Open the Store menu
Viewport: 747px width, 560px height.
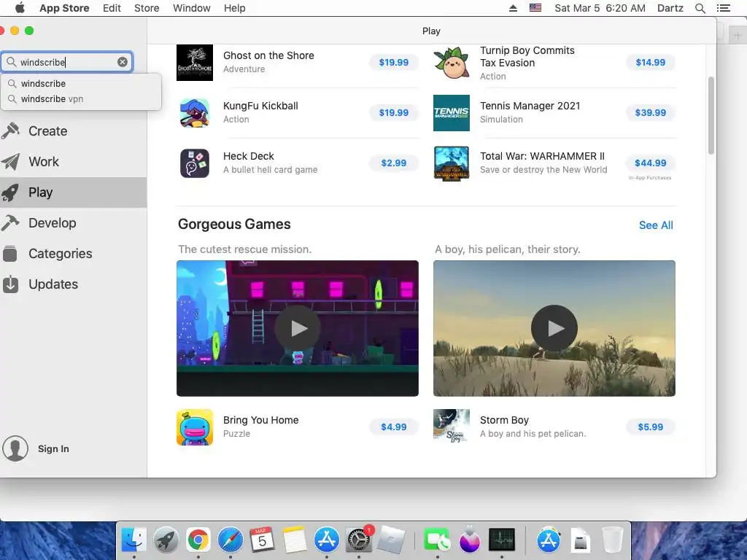pos(147,8)
